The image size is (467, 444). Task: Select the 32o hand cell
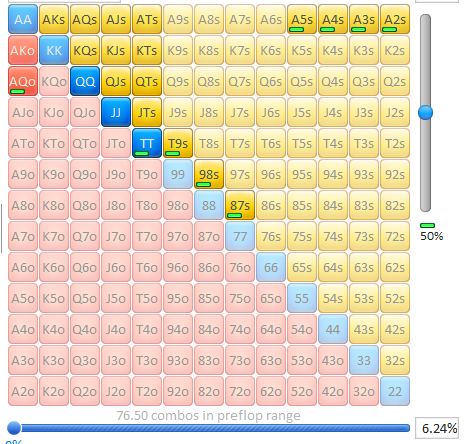[x=364, y=391]
